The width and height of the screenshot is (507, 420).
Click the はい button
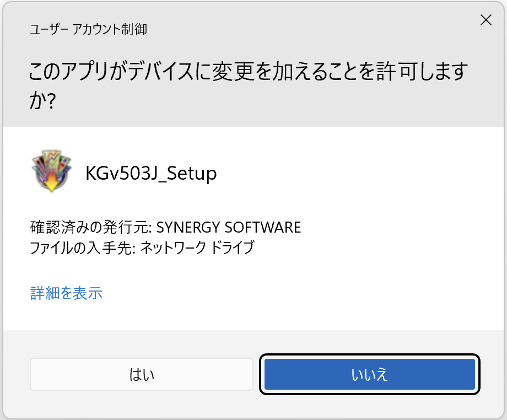(141, 375)
